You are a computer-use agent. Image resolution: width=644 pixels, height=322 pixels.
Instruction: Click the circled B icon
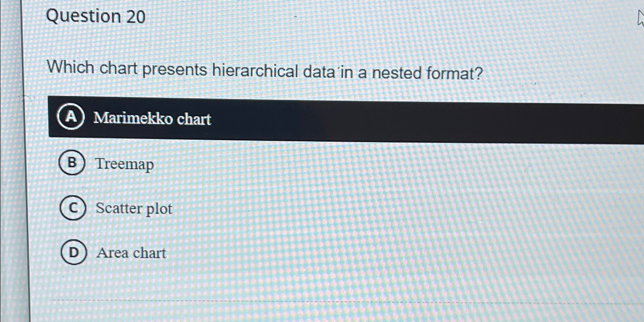click(73, 164)
